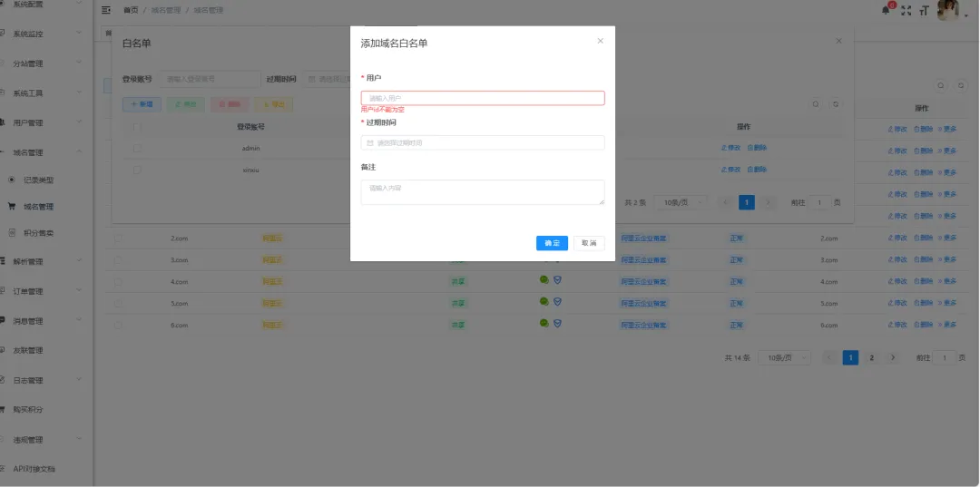Toggle the select-all checkbox in 白名单 table header
The width and height of the screenshot is (980, 487).
[x=138, y=127]
